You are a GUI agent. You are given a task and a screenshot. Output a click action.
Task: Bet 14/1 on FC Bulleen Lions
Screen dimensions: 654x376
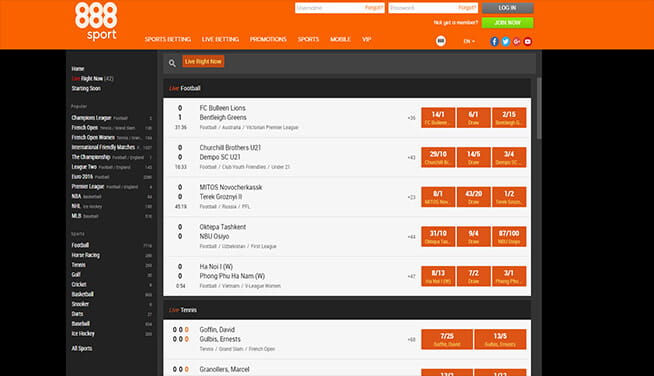(x=438, y=118)
